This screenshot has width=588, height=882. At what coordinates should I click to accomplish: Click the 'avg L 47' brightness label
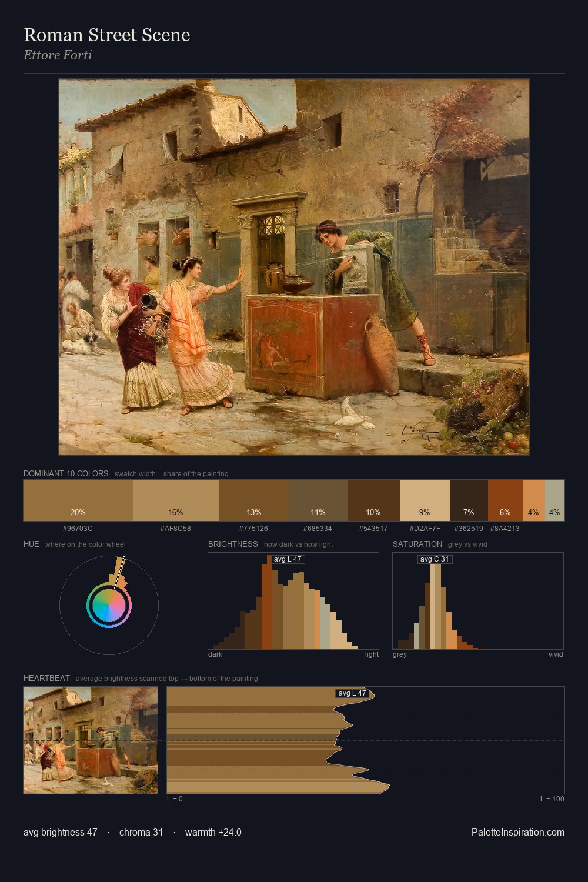[x=288, y=559]
